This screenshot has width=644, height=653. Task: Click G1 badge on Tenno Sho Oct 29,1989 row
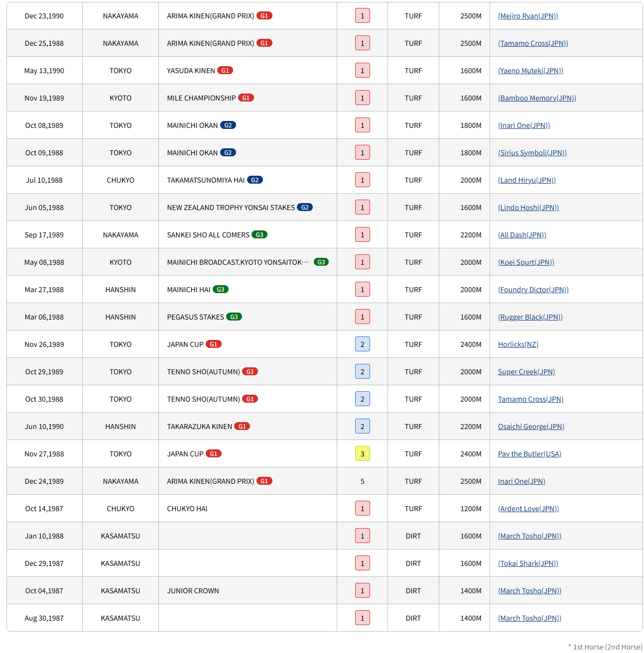click(250, 372)
